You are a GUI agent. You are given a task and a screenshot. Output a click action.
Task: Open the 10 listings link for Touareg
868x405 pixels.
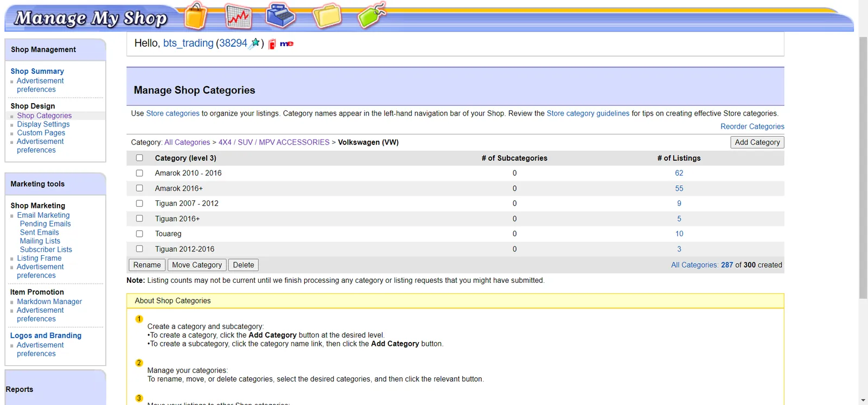tap(679, 234)
